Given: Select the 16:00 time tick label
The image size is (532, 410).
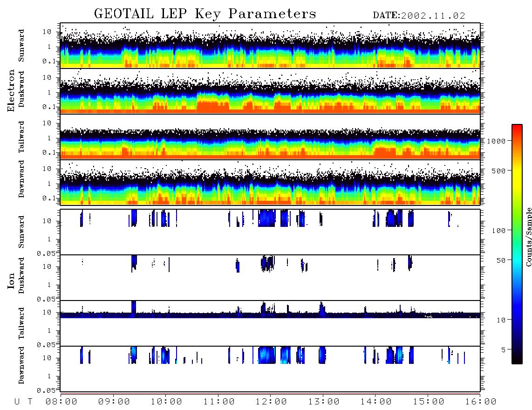Looking at the screenshot, I should [481, 402].
